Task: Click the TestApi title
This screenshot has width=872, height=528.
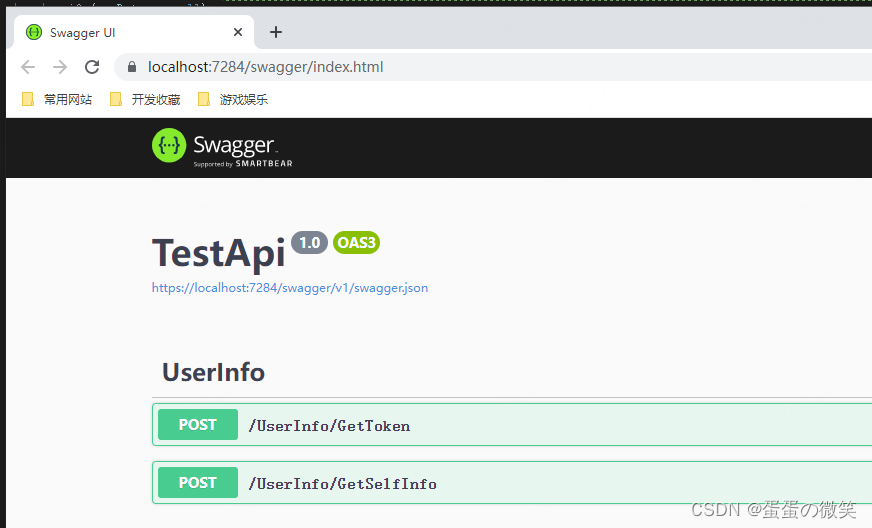Action: pos(219,253)
